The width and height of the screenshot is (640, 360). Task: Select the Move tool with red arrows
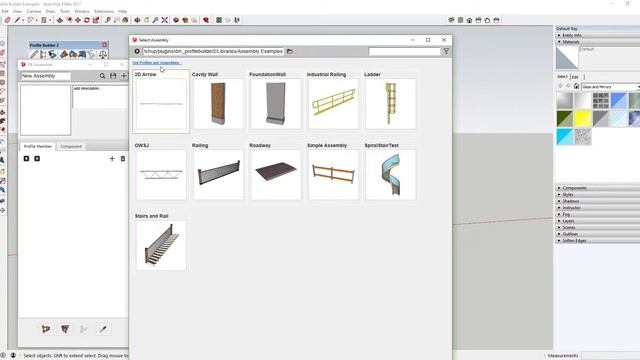pyautogui.click(x=78, y=20)
